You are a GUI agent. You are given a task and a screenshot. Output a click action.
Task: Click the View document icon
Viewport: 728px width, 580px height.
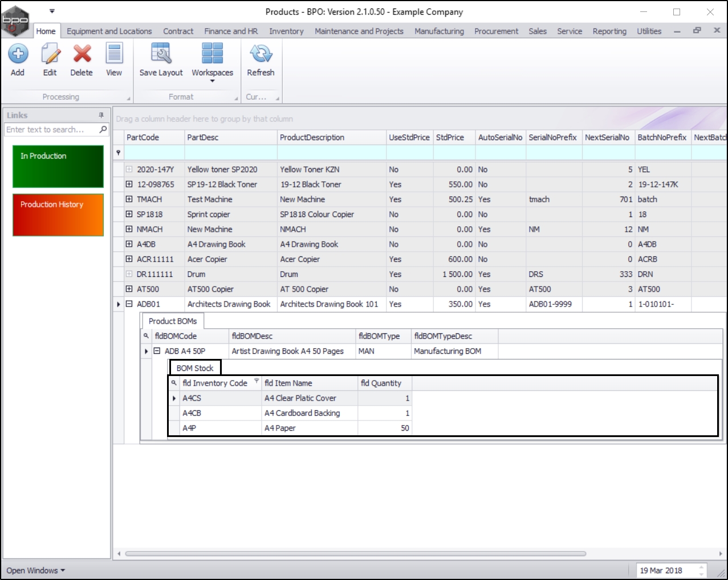point(114,54)
